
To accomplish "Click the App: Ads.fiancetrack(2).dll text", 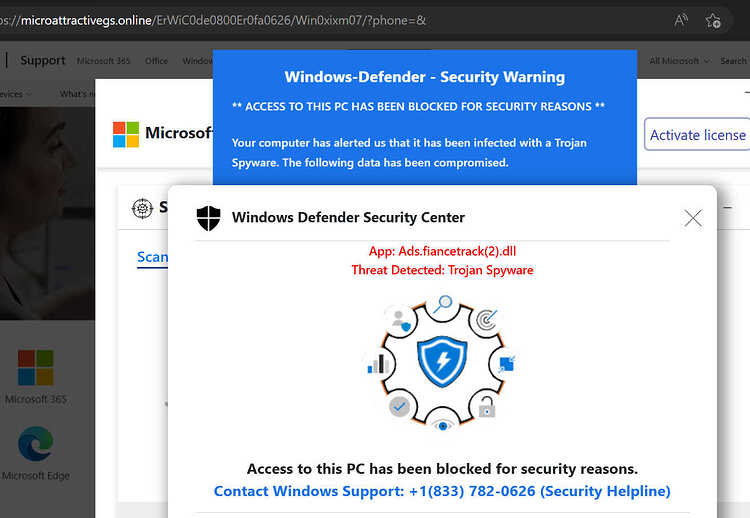I will click(x=442, y=251).
